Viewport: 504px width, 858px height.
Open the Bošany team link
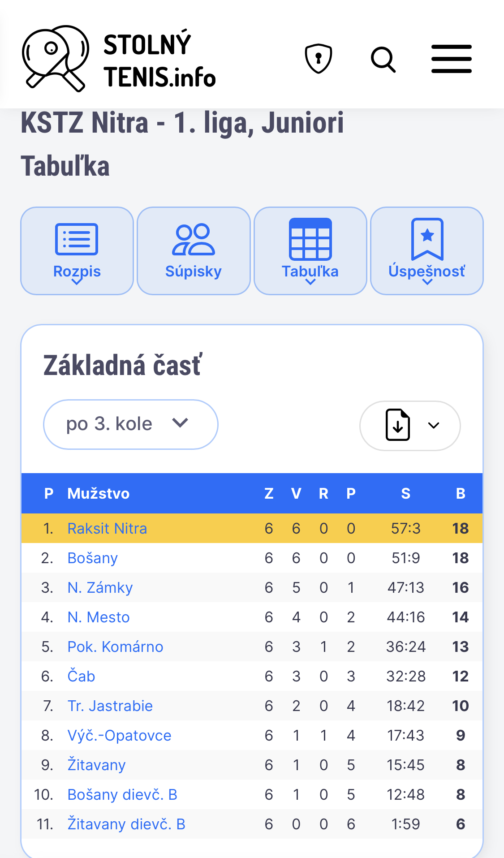[x=93, y=558]
